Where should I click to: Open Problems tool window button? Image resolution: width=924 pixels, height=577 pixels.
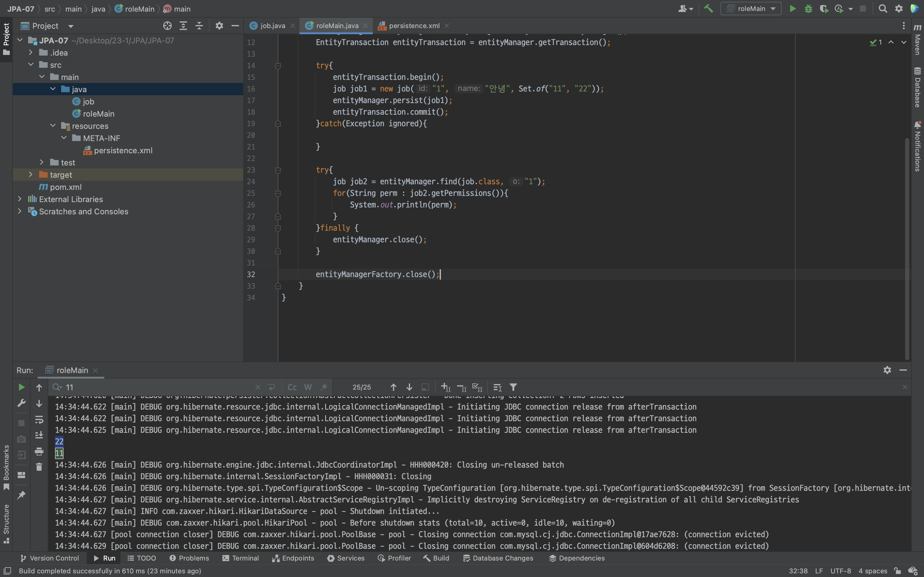coord(189,558)
